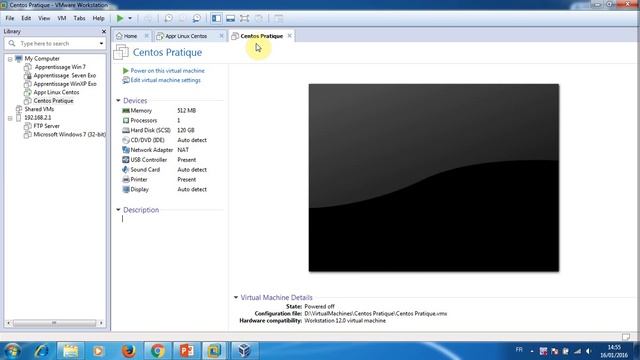The image size is (640, 360).
Task: Click the Hard Disk (SCSI) device icon
Action: 126,130
